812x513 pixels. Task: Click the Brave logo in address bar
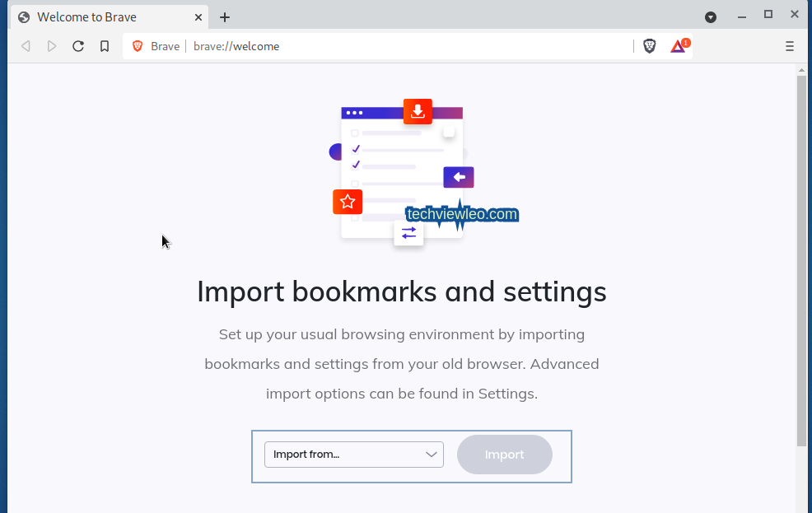click(x=138, y=47)
